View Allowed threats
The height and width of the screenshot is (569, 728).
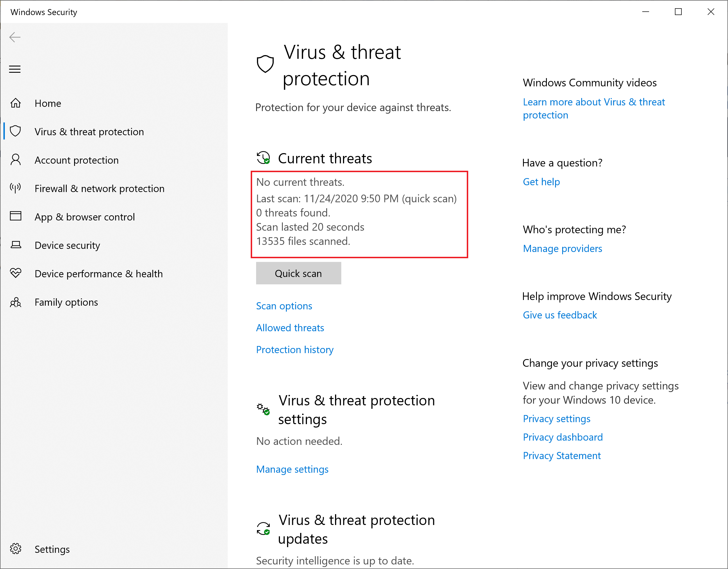coord(290,328)
